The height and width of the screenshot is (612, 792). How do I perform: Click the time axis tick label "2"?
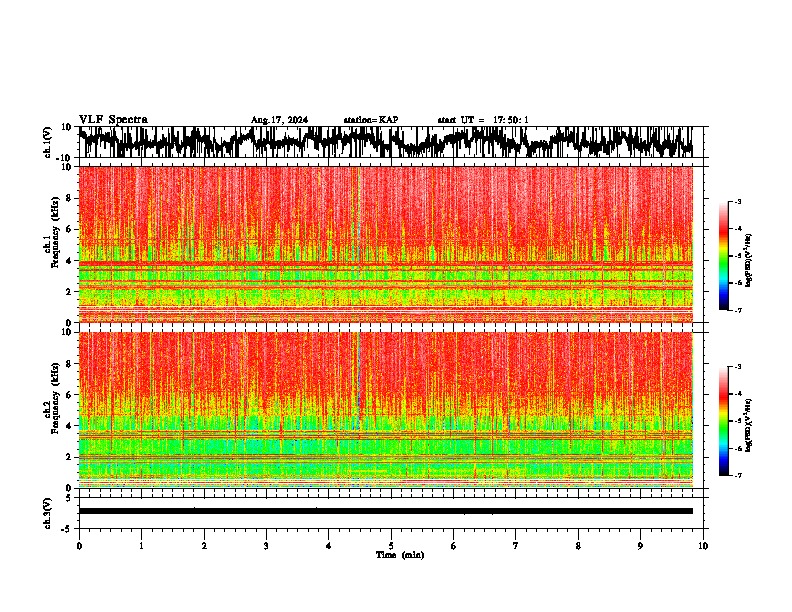click(204, 546)
